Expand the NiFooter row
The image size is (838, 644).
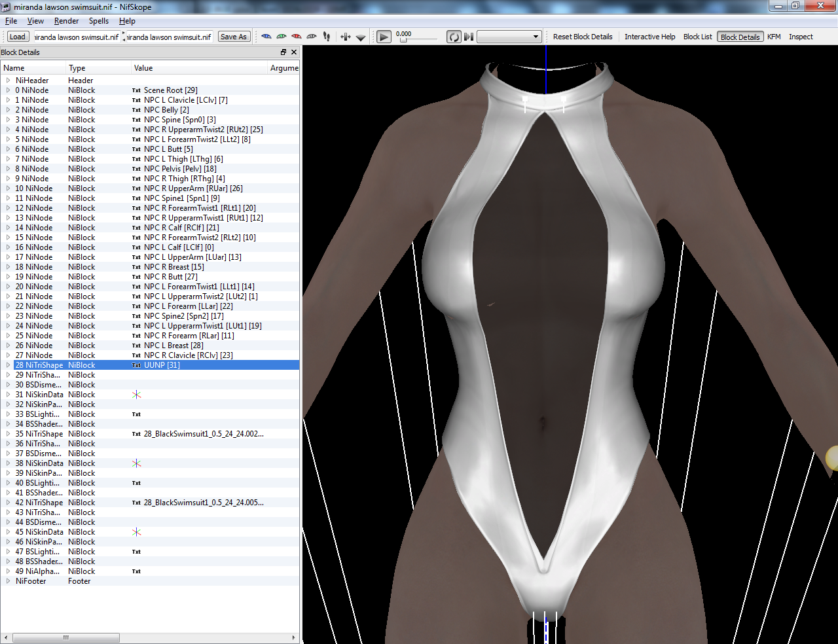tap(8, 581)
